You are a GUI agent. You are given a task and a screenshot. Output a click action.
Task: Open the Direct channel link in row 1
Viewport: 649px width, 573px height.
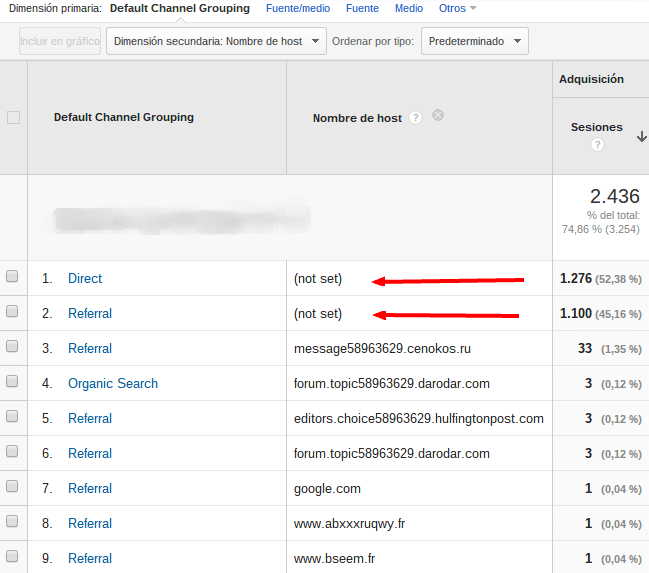[85, 279]
